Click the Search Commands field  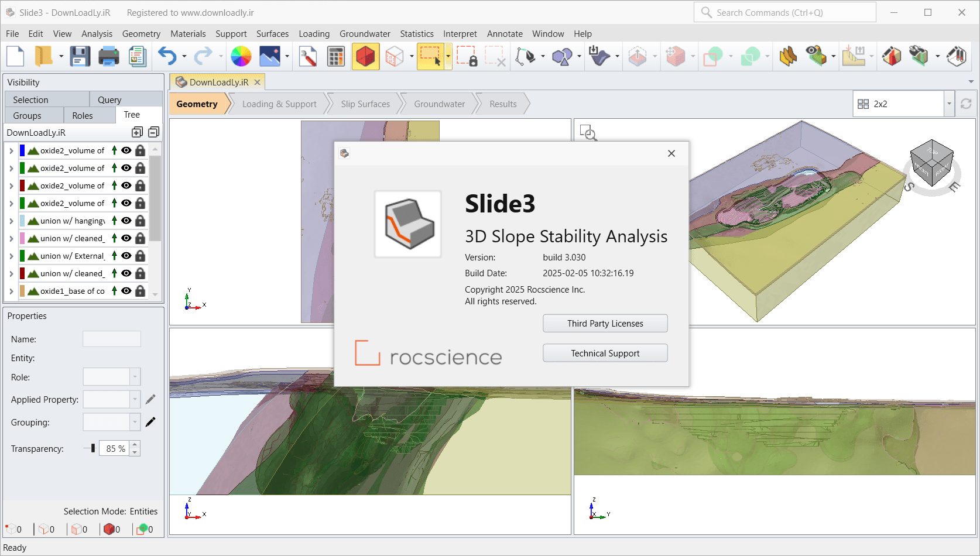click(784, 12)
